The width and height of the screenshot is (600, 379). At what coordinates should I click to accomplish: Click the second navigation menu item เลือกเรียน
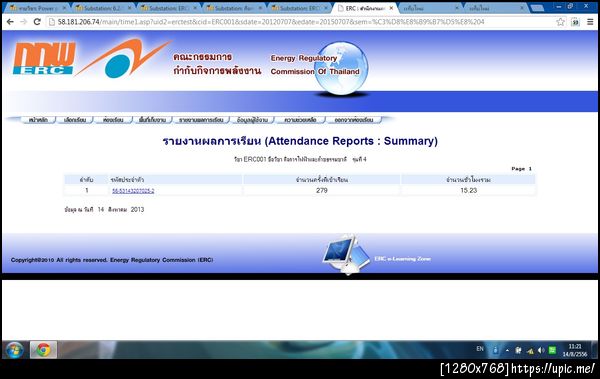75,120
